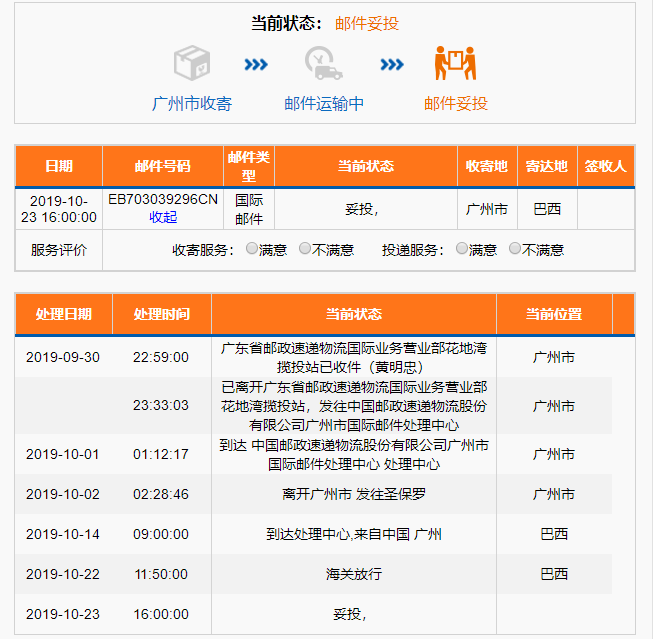The image size is (666, 639).
Task: Click the 当前位置 column header
Action: (554, 314)
